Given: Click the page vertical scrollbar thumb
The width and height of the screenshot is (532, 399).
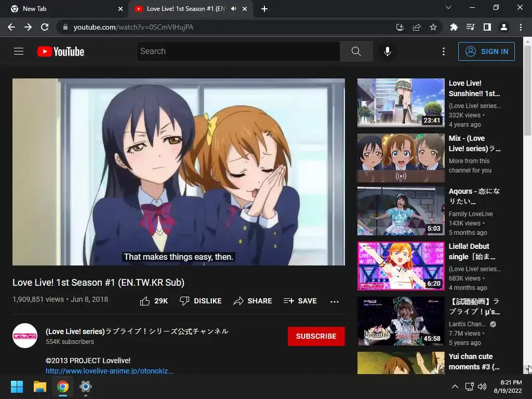Looking at the screenshot, I should click(527, 90).
